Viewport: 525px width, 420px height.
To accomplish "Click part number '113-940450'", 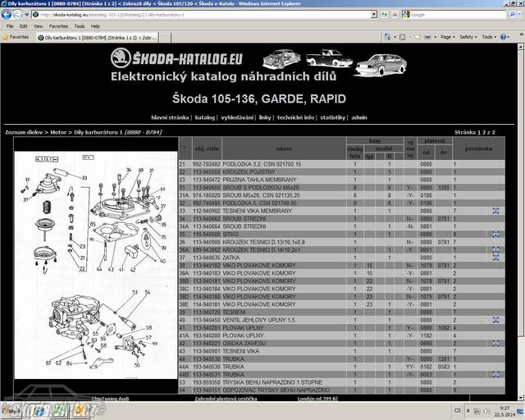I will pos(207,320).
